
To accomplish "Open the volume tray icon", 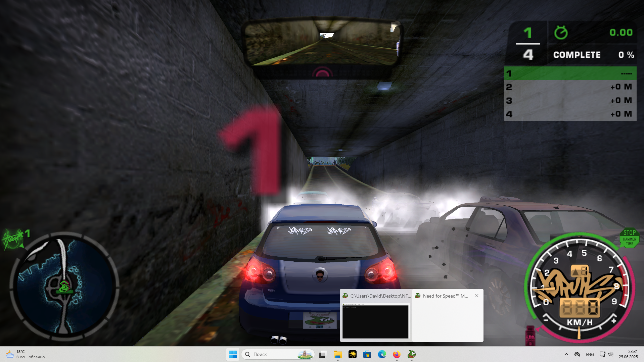I will tap(610, 354).
